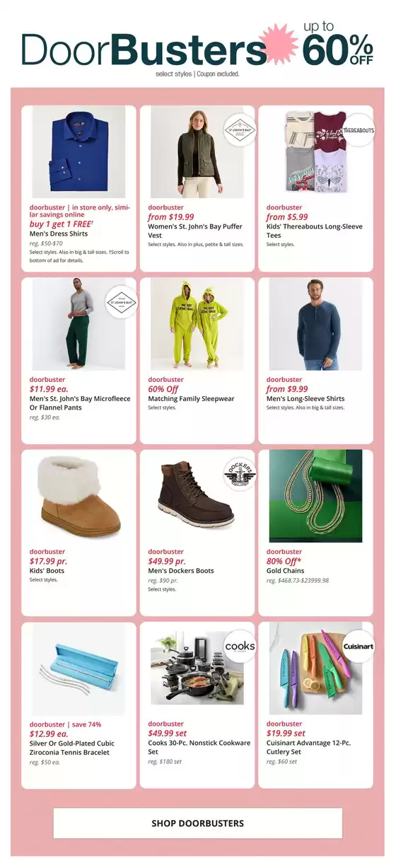Image resolution: width=396 pixels, height=868 pixels.
Task: Click Cooks 30-Pc. Nonstick Cookware Set title
Action: click(x=199, y=748)
